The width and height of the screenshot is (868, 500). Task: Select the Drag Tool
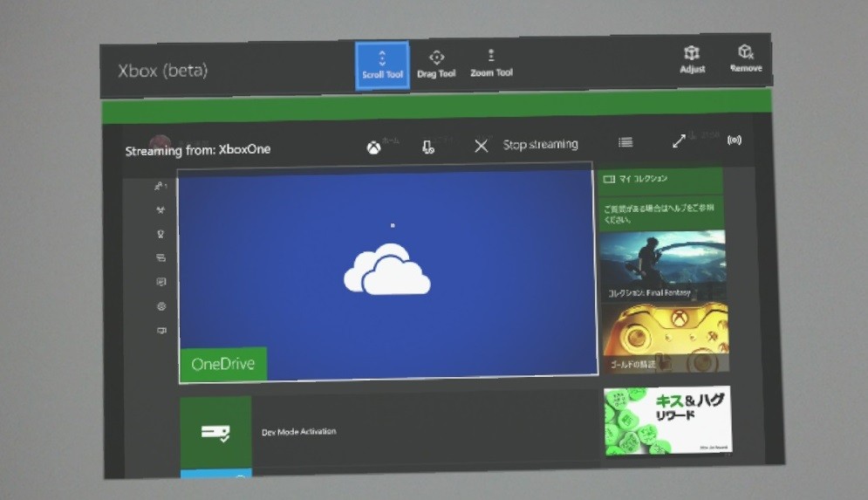(436, 65)
